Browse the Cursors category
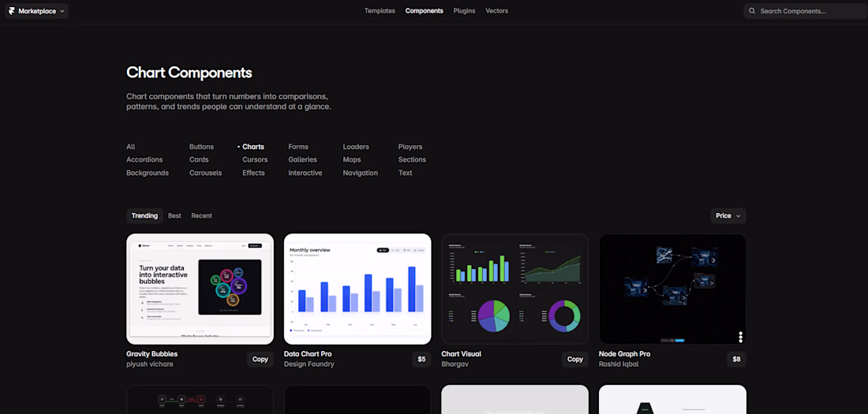Screen dimensions: 868x414 (255, 159)
